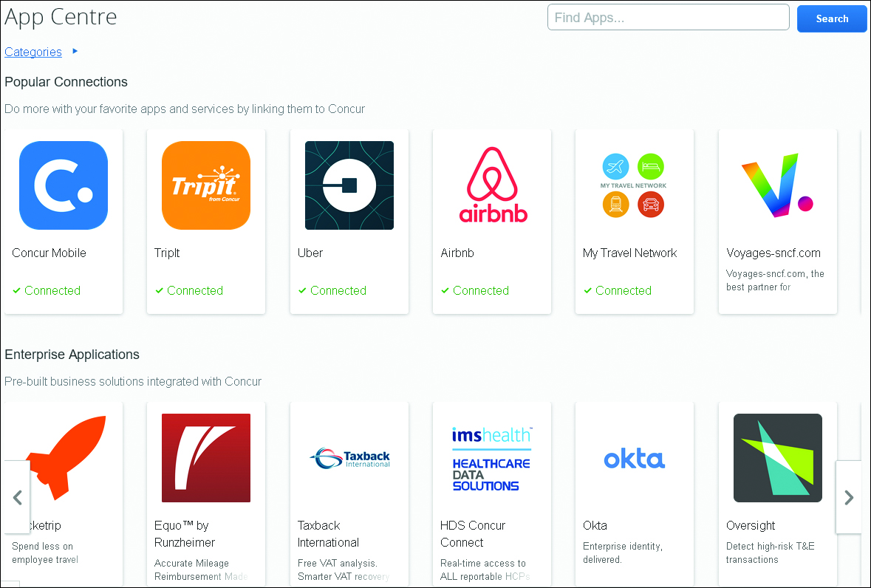Click Connected status under Concur Mobile

tap(47, 290)
